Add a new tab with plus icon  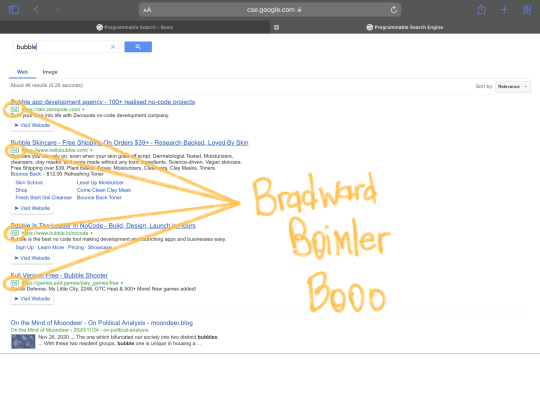[x=504, y=10]
